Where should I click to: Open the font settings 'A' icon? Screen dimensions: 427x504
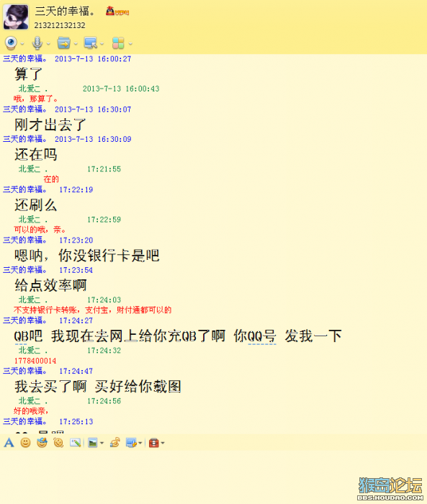point(9,443)
